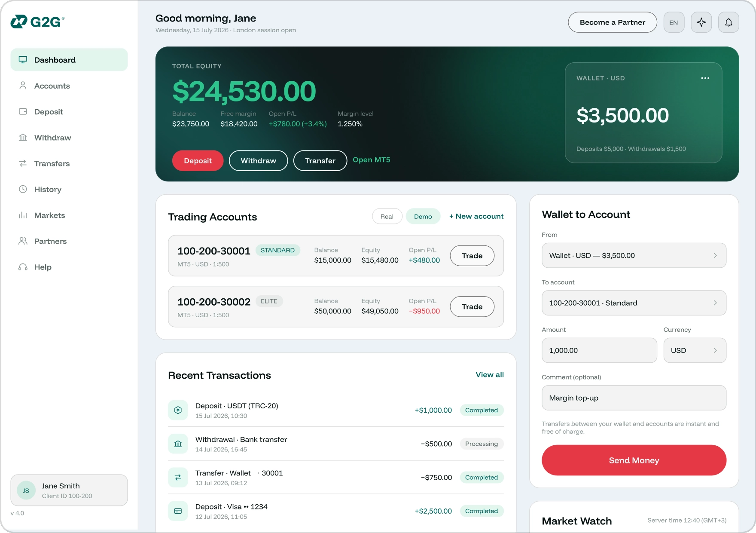Open Markets sidebar item

pyautogui.click(x=69, y=215)
